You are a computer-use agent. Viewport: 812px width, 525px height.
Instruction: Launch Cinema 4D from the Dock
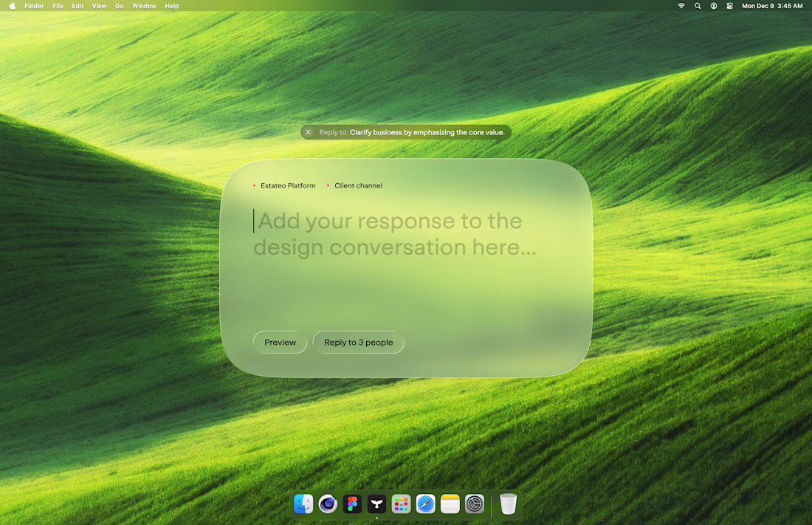328,504
